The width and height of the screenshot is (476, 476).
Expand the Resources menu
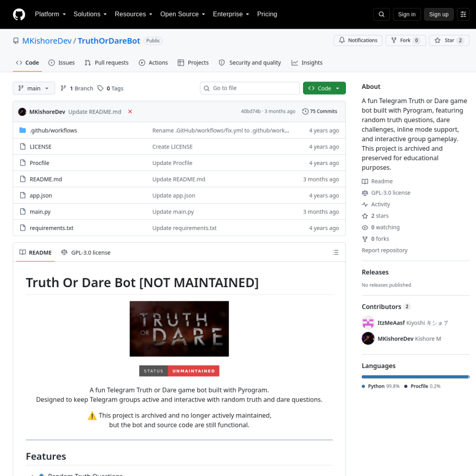(133, 14)
